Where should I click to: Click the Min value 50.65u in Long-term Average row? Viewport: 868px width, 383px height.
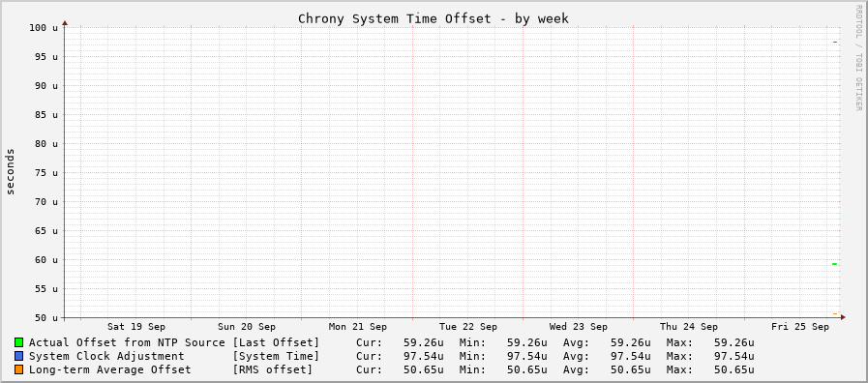pyautogui.click(x=527, y=369)
